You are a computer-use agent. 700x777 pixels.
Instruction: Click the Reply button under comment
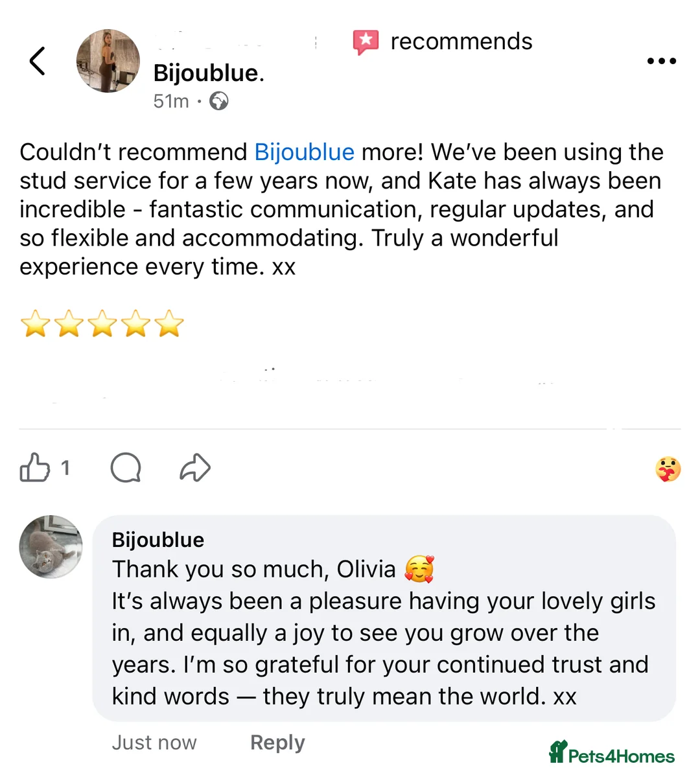[277, 743]
